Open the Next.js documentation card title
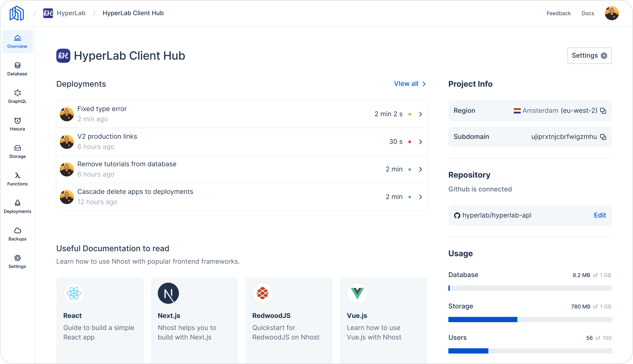This screenshot has height=364, width=633. click(x=169, y=316)
